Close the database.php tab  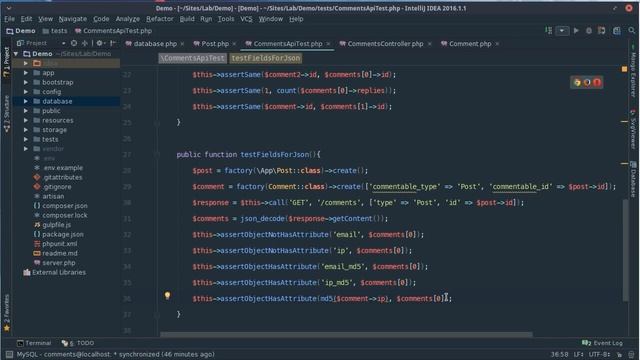[x=182, y=44]
